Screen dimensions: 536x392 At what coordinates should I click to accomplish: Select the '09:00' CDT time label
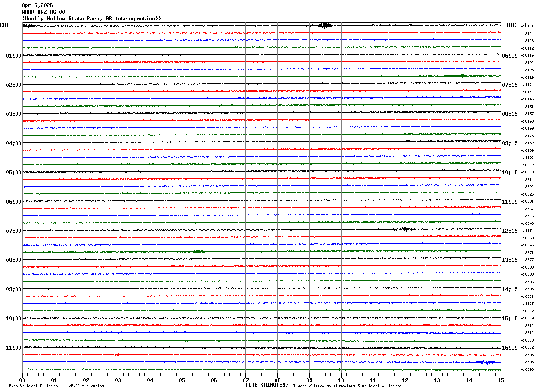point(13,289)
